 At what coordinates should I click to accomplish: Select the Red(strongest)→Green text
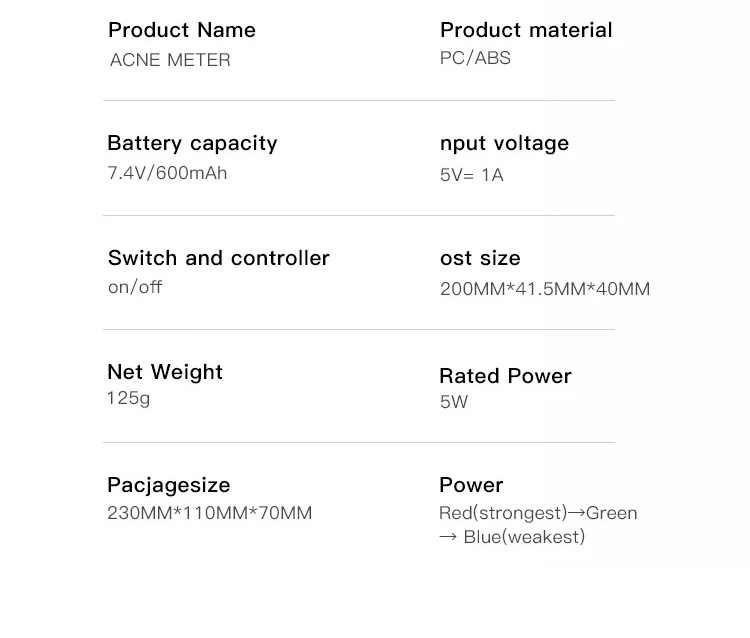coord(538,513)
